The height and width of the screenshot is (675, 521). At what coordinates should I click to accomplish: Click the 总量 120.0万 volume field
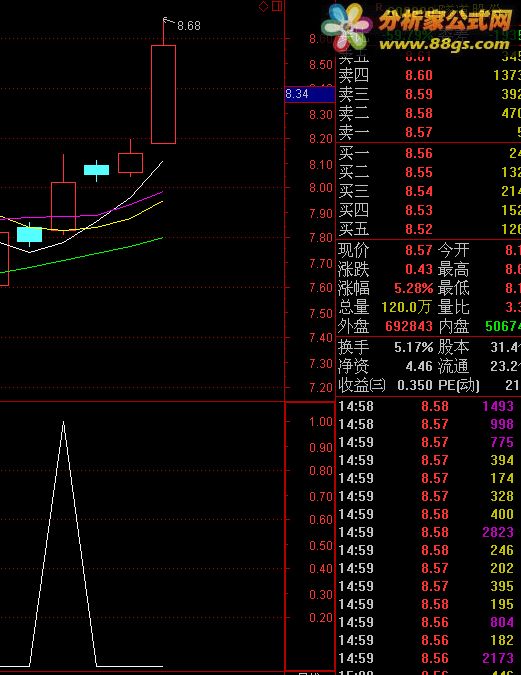[385, 307]
